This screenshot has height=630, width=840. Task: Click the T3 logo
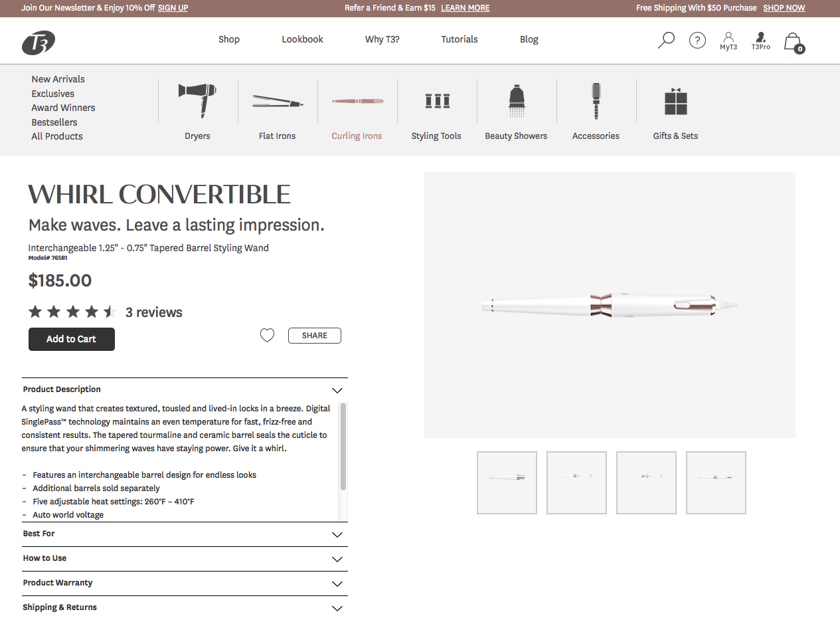pyautogui.click(x=38, y=43)
